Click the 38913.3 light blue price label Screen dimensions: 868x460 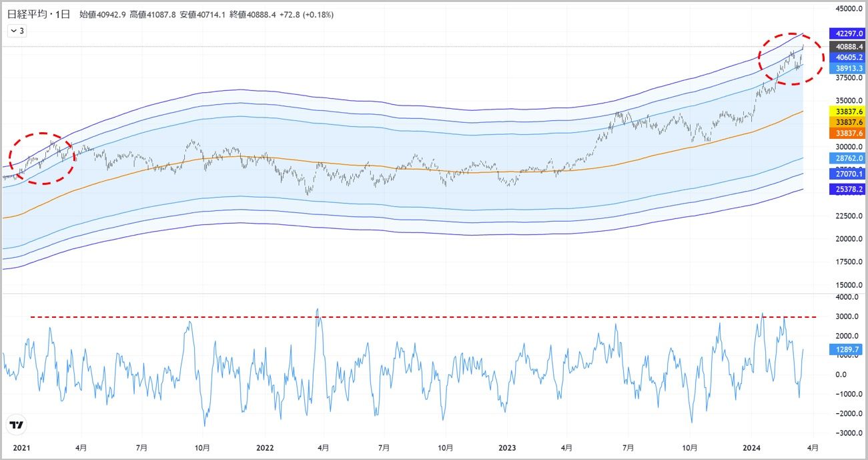click(x=845, y=69)
